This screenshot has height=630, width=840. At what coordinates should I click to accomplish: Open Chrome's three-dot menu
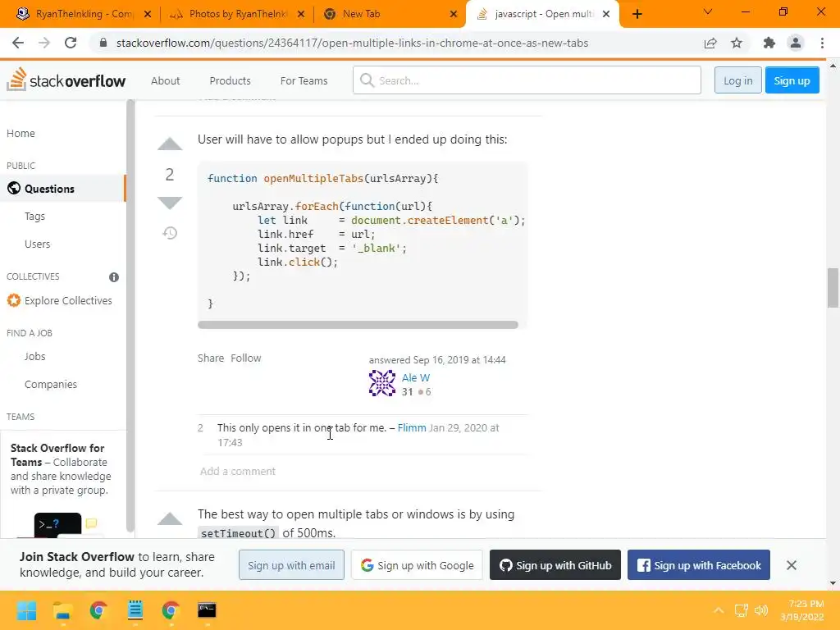point(822,43)
